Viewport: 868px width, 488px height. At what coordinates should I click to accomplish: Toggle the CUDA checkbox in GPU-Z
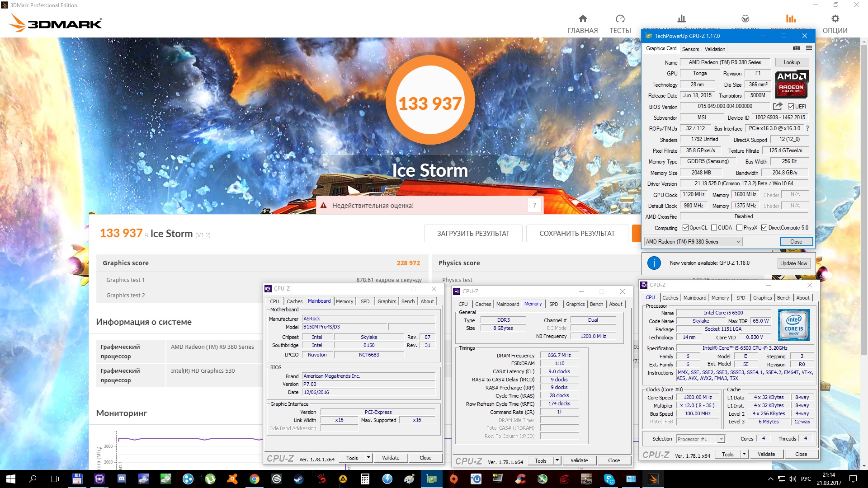pos(714,228)
